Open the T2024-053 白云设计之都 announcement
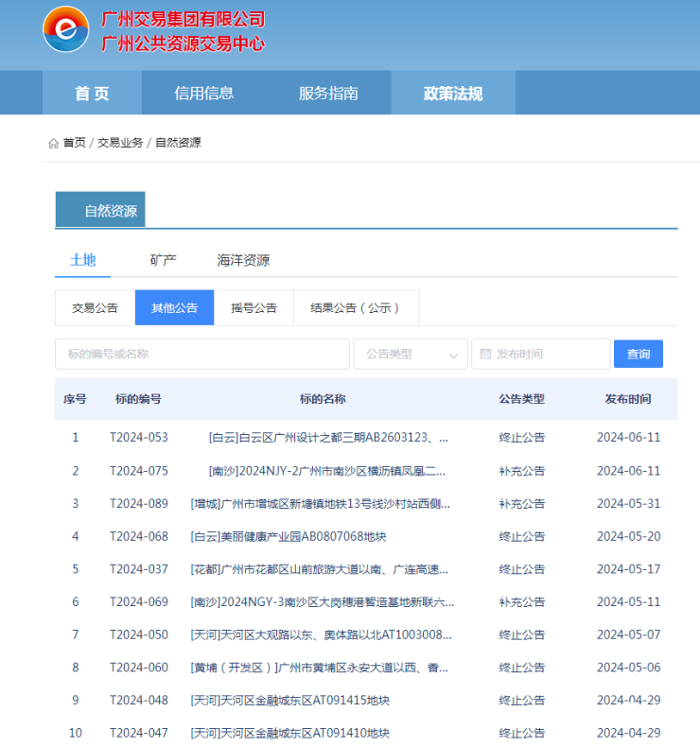 coord(327,438)
